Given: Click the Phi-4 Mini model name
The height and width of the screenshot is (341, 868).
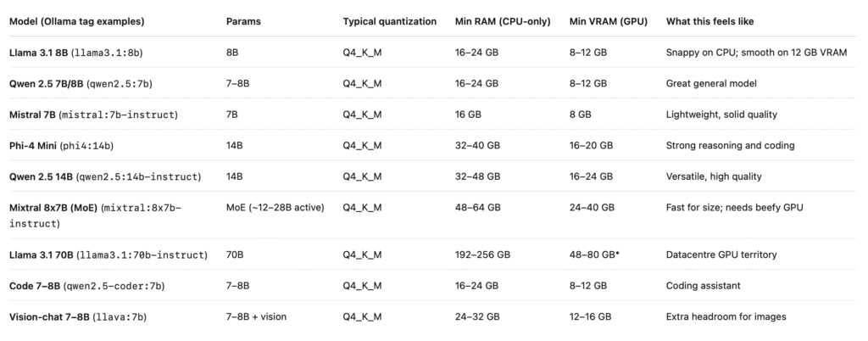Looking at the screenshot, I should tap(33, 146).
